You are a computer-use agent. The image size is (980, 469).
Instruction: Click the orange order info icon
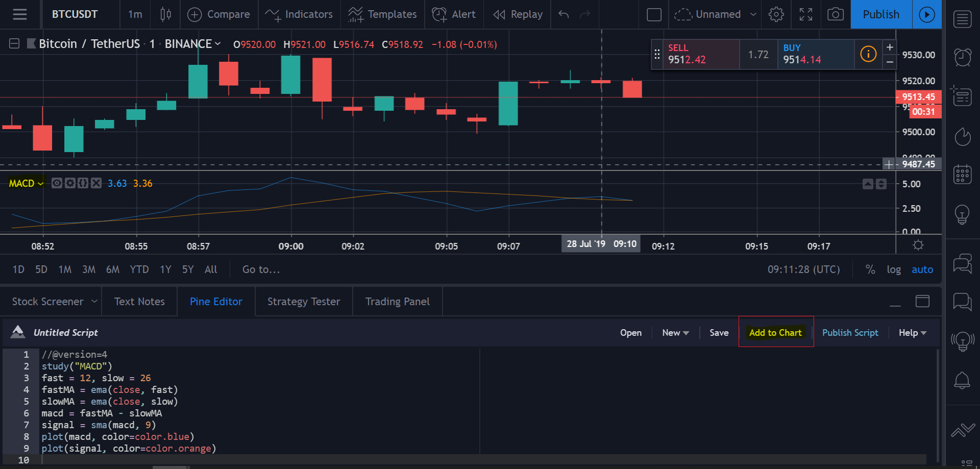coord(868,54)
